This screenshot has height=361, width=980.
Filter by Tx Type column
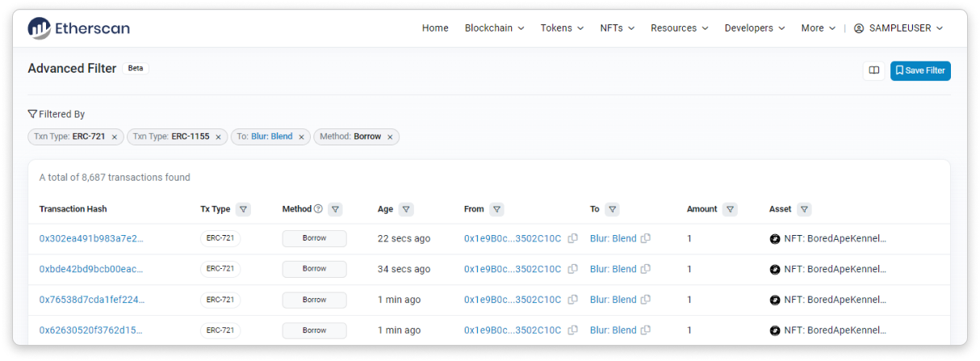pos(244,209)
